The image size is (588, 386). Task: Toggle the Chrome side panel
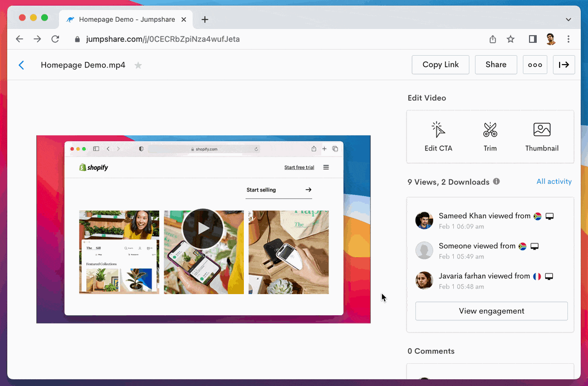click(x=532, y=39)
